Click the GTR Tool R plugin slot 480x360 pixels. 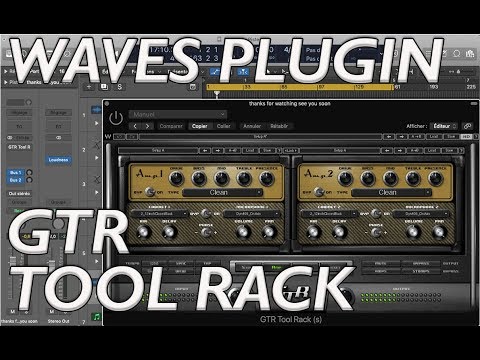[19, 147]
